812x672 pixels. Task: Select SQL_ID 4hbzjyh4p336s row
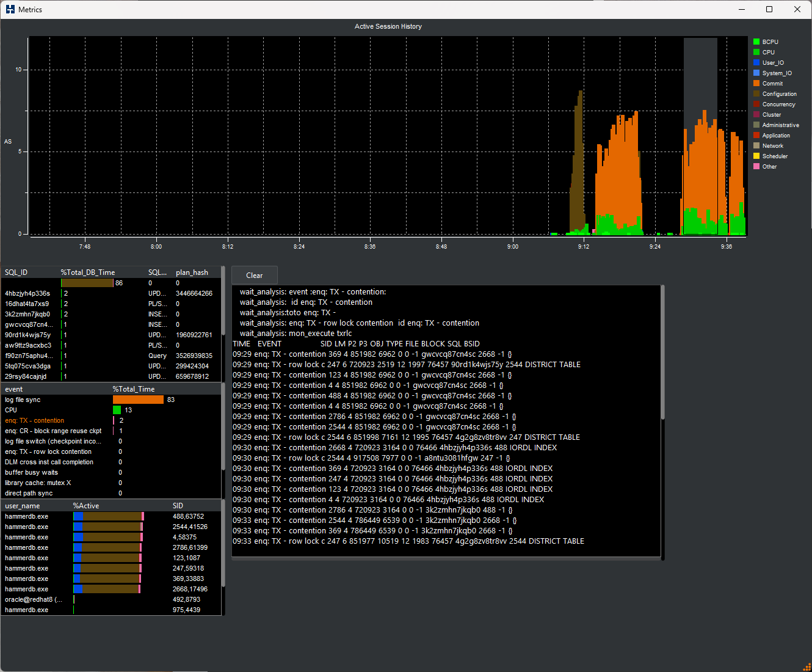pos(111,293)
